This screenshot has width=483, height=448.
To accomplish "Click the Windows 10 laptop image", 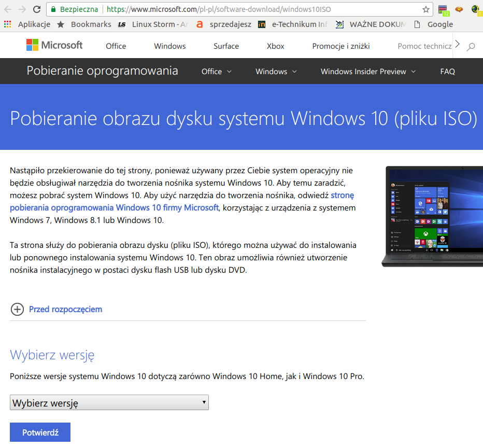I will point(432,217).
